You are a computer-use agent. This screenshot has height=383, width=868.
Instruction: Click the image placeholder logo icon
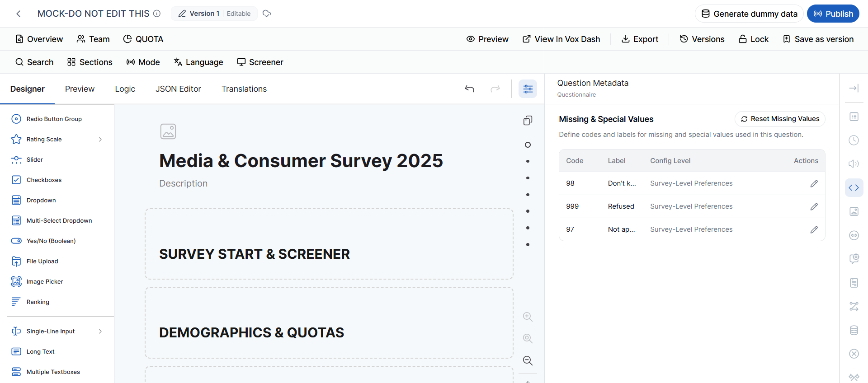click(x=168, y=131)
